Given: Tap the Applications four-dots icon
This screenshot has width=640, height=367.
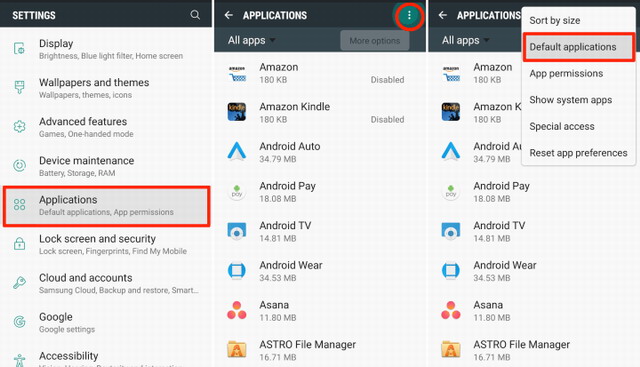Looking at the screenshot, I should click(19, 204).
